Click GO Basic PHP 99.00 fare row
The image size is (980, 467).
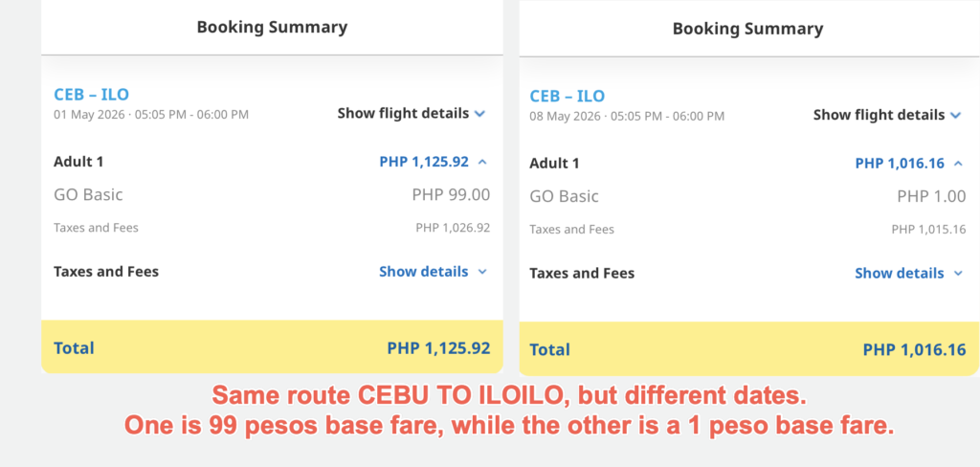pos(272,194)
